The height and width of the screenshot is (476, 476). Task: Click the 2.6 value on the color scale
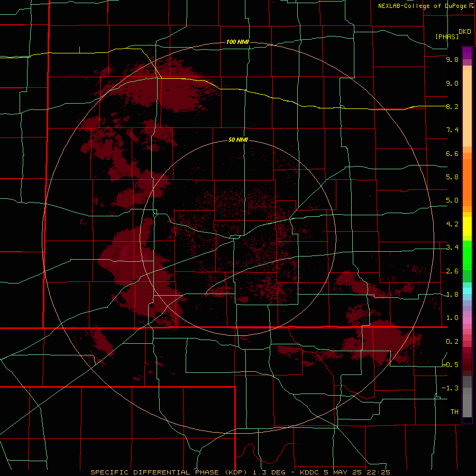click(452, 271)
